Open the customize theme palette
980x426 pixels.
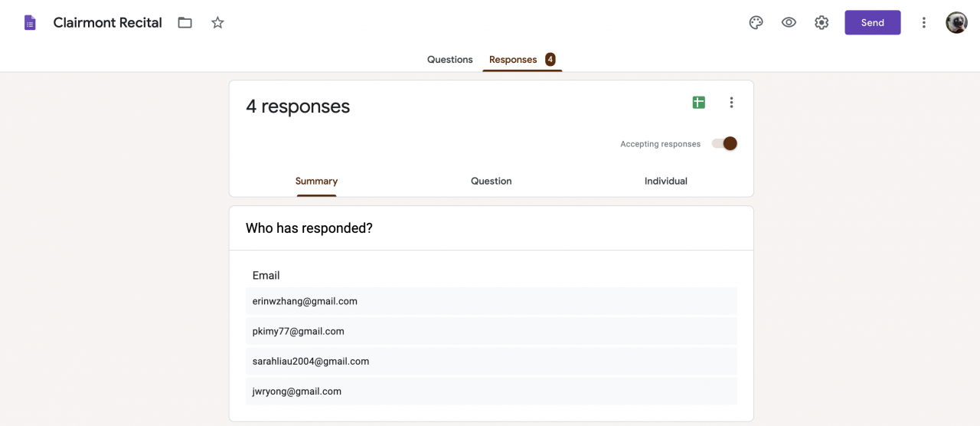pyautogui.click(x=756, y=23)
